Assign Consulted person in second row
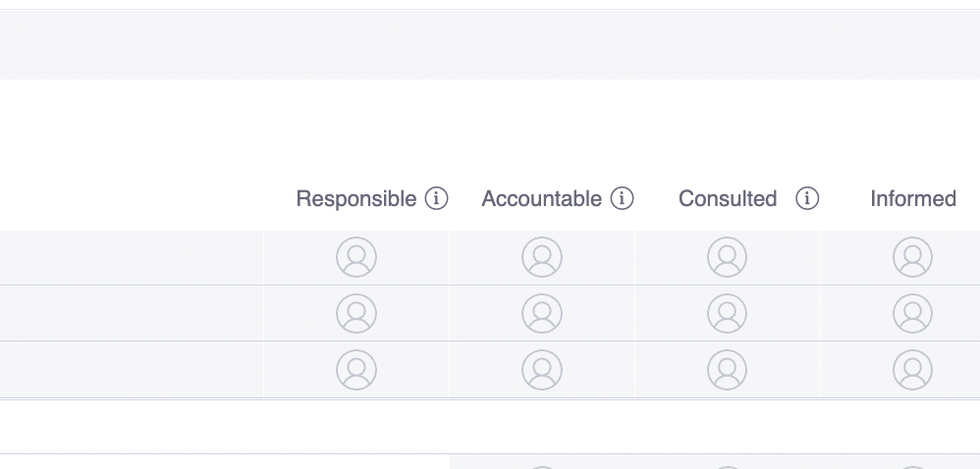This screenshot has height=469, width=980. pyautogui.click(x=727, y=313)
